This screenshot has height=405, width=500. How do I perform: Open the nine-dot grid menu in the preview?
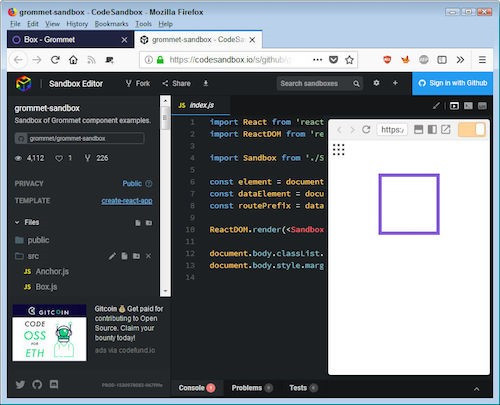coord(338,150)
